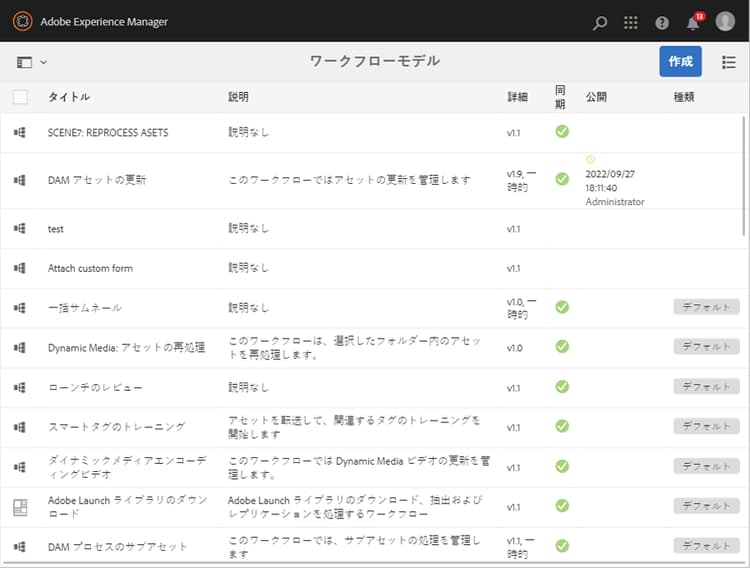Sort by the 同期 column header
This screenshot has width=750, height=568.
coord(560,97)
